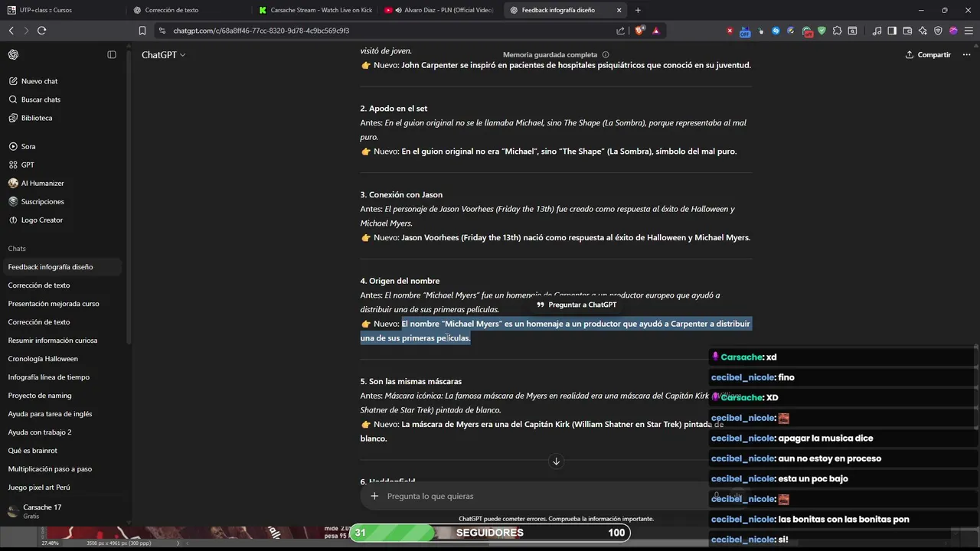Click the plus attach button in composer
980x551 pixels.
pyautogui.click(x=374, y=496)
